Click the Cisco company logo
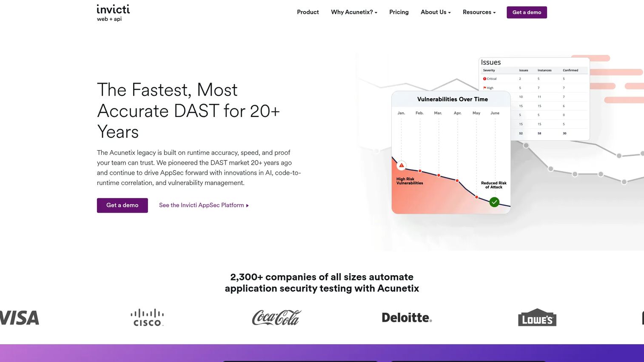 click(147, 318)
